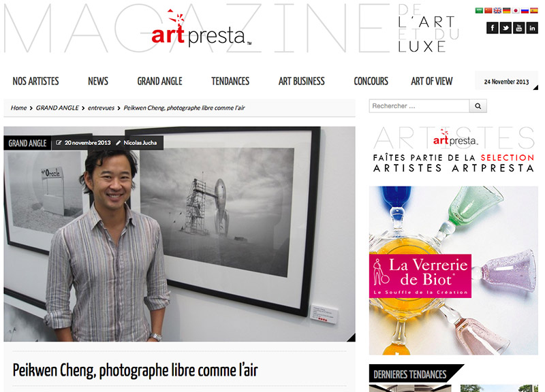Switch language with the UK flag
The image size is (545, 392).
497,10
